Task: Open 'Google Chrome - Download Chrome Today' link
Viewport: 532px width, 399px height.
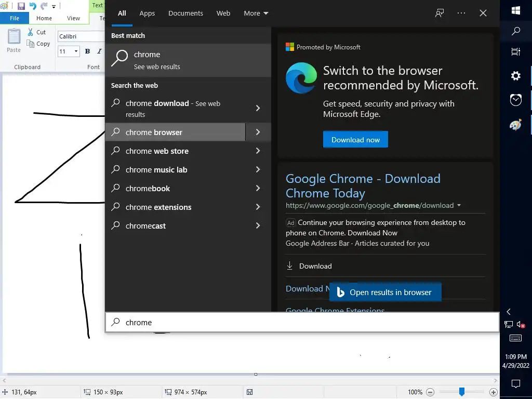Action: pos(363,185)
